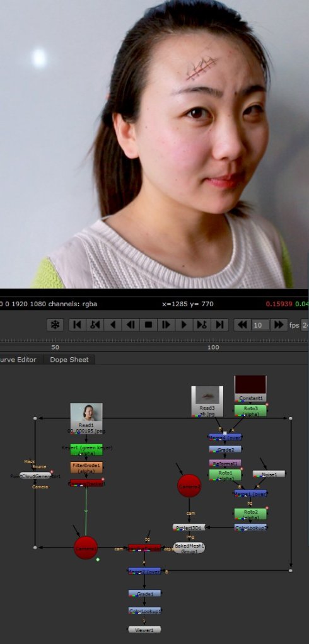Select the red ScanlineRender node
The image size is (309, 644).
coord(144,548)
